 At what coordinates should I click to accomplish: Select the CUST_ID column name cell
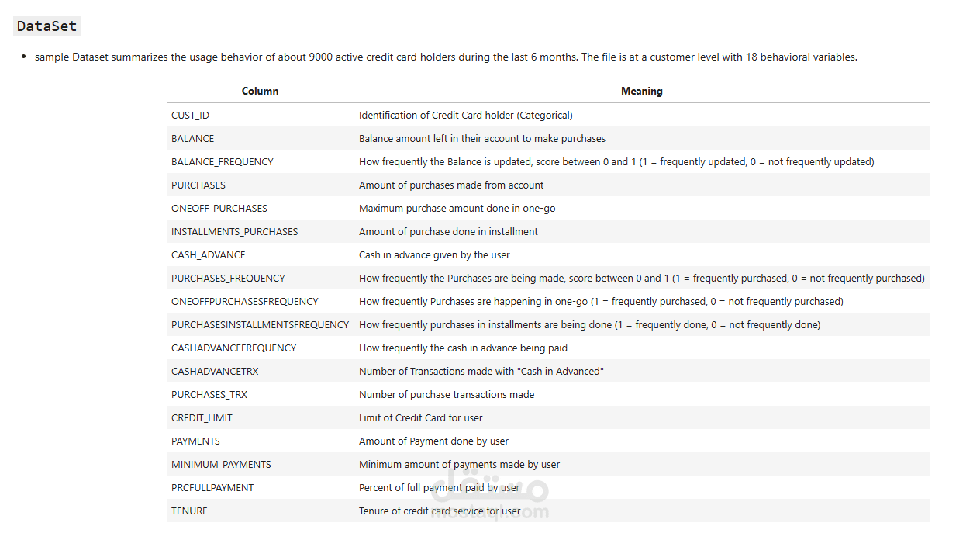coord(191,116)
